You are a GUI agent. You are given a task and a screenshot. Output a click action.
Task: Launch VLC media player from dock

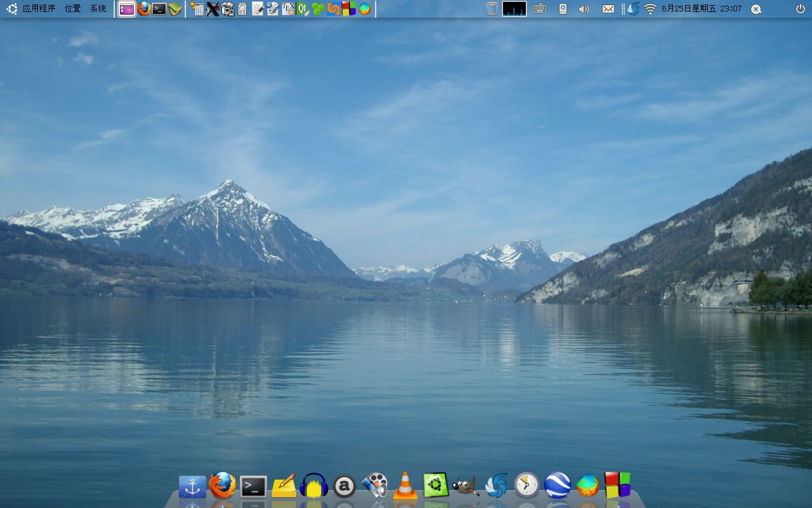[405, 486]
